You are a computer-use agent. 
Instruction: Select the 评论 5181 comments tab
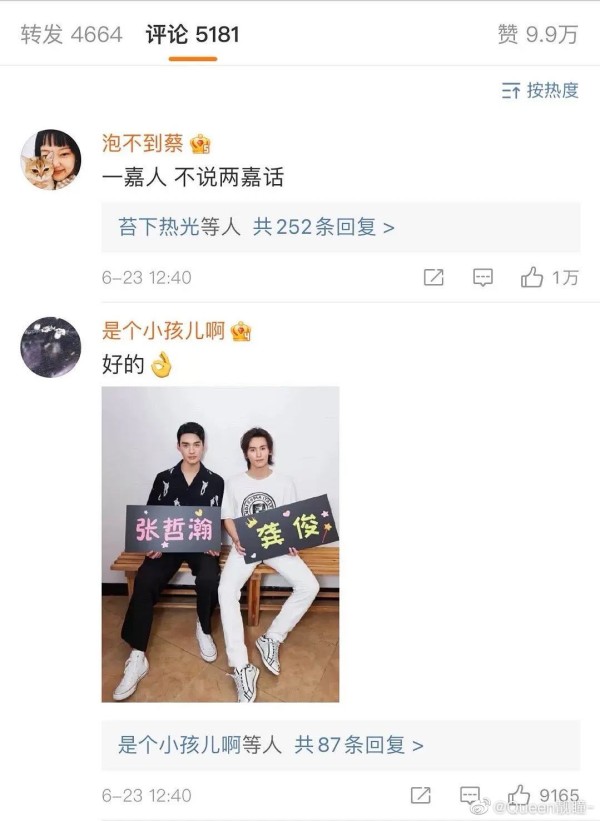pyautogui.click(x=192, y=35)
